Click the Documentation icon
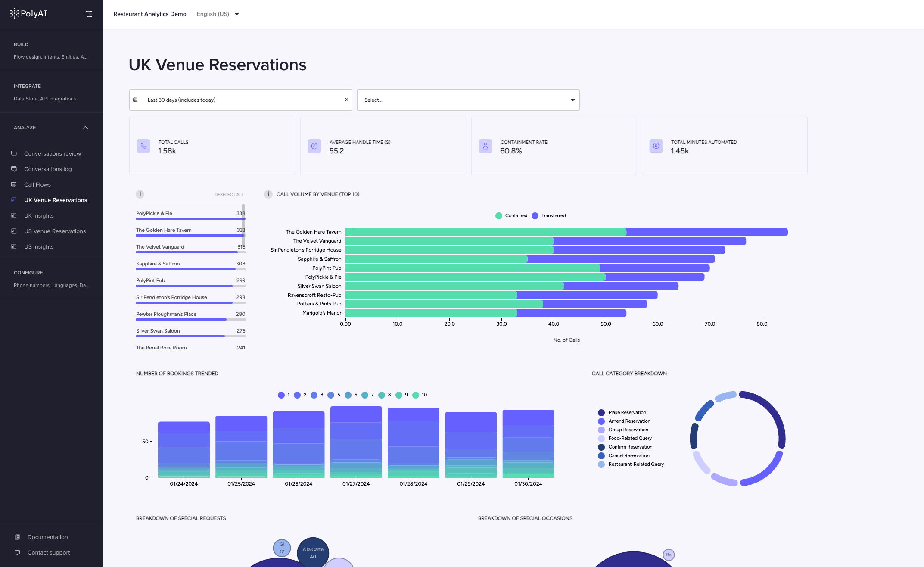 tap(17, 537)
